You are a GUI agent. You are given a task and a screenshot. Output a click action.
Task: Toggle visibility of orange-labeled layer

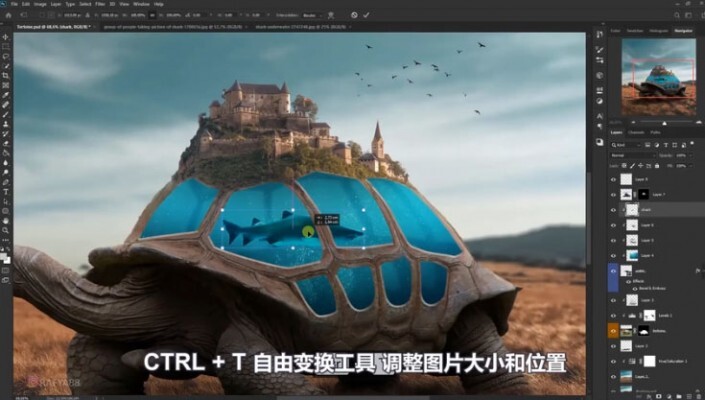614,328
